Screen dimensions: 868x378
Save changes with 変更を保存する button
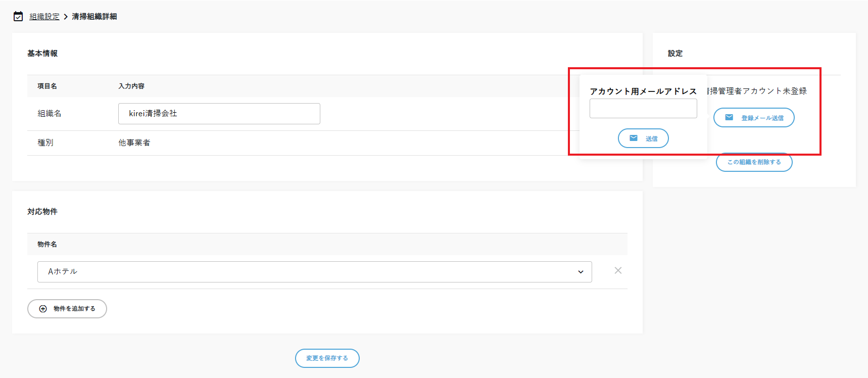327,358
